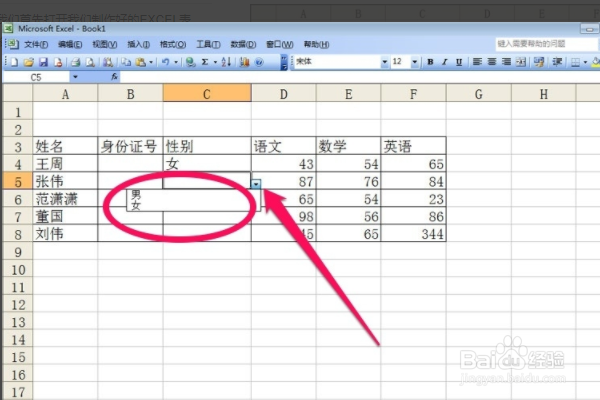Click the dropdown arrow on cell C5
Viewport: 600px width, 400px height.
point(256,184)
